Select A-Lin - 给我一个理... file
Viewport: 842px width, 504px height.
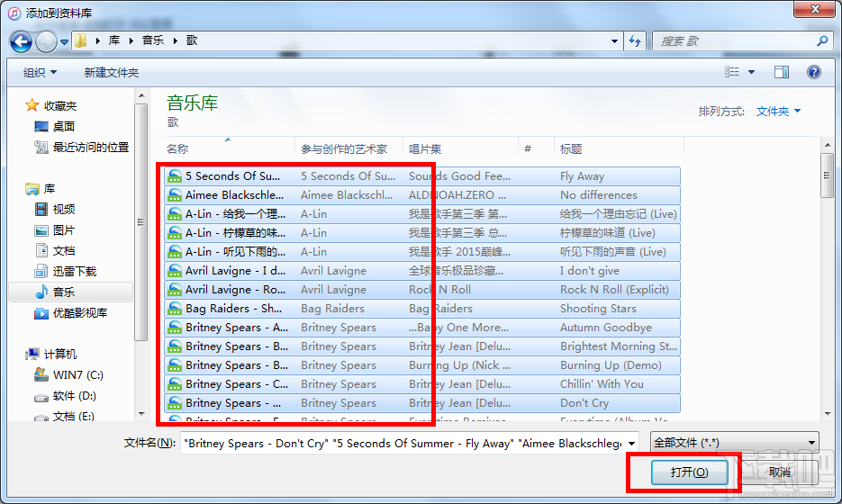(422, 213)
